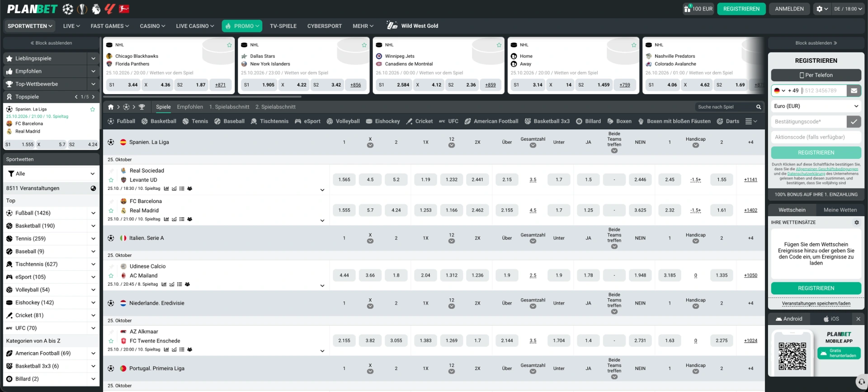This screenshot has width=868, height=392.
Task: Click the gift icon for 100 EUR bonus
Action: tap(687, 9)
